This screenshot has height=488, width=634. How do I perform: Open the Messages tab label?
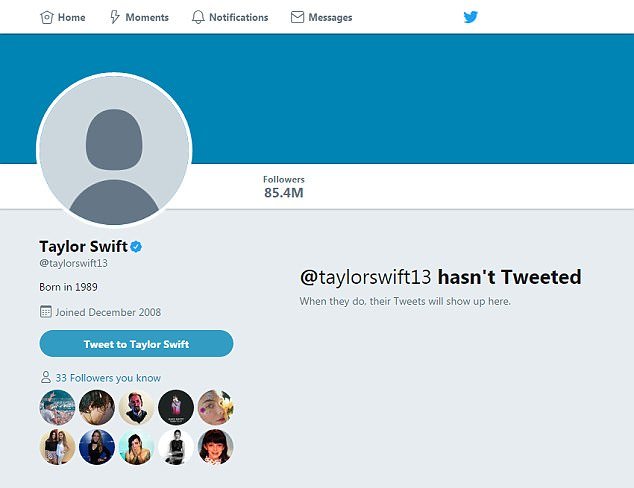pyautogui.click(x=330, y=17)
